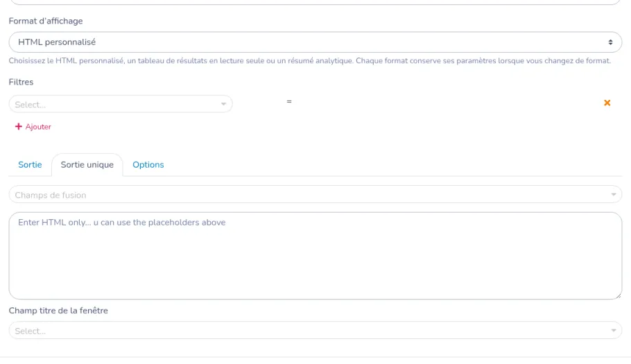Open the Filtres field Select dropdown

point(121,104)
